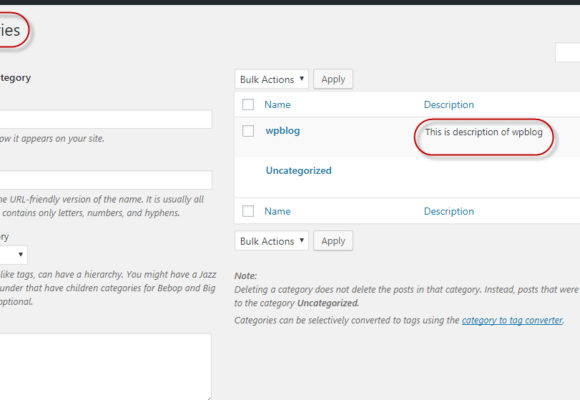Tick select-all checkbox in table footer
This screenshot has height=400, width=580.
[x=248, y=211]
